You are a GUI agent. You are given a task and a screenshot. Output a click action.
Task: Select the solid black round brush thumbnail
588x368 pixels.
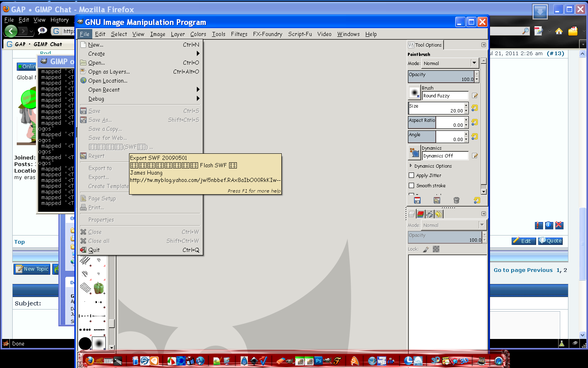point(85,343)
